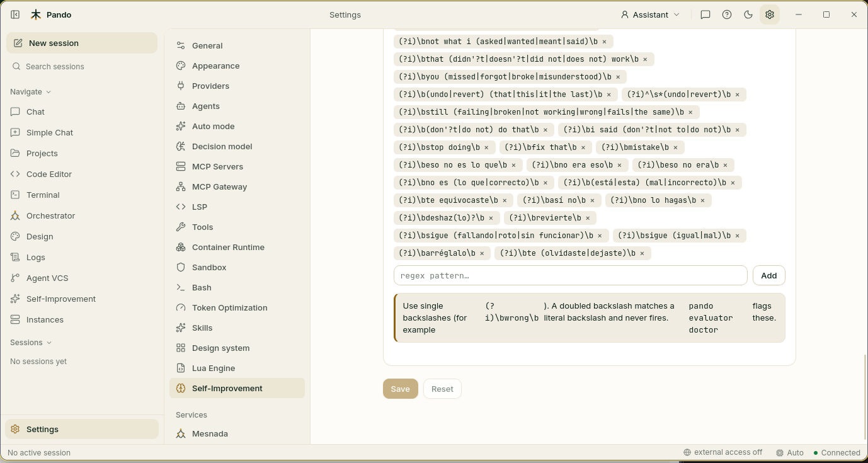Open the Design page in the sidebar
Screen dimensions: 868x463
82,236
